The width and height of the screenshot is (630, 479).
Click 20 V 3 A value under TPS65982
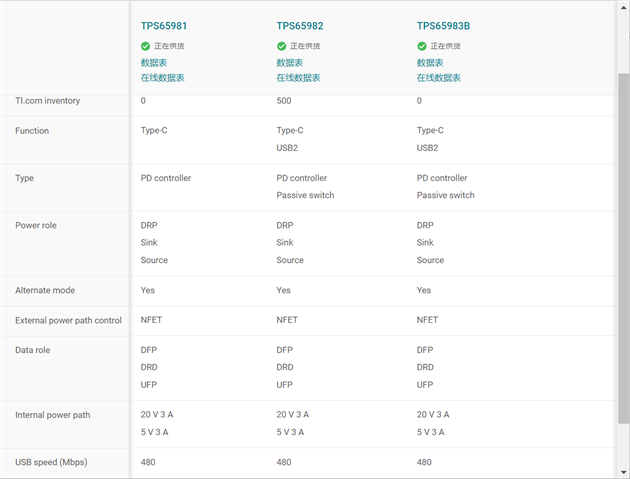[292, 414]
